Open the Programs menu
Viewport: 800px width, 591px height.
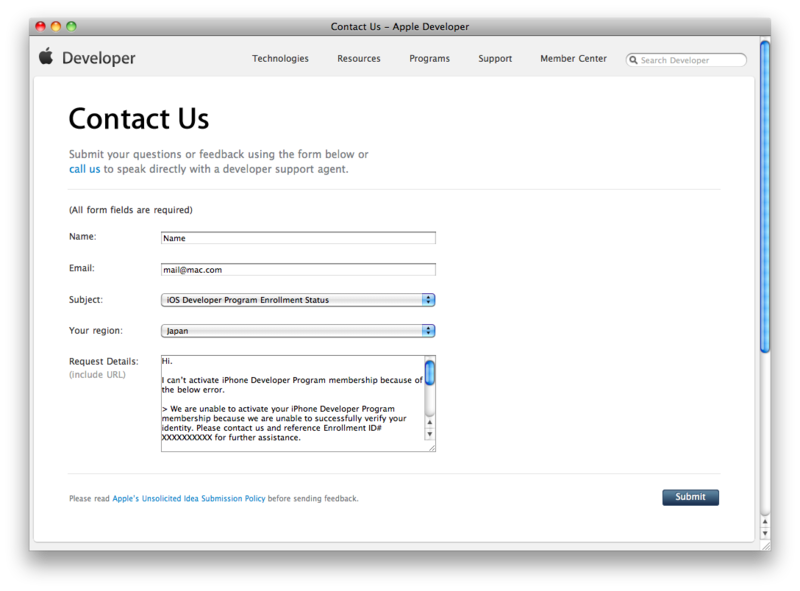(x=430, y=59)
